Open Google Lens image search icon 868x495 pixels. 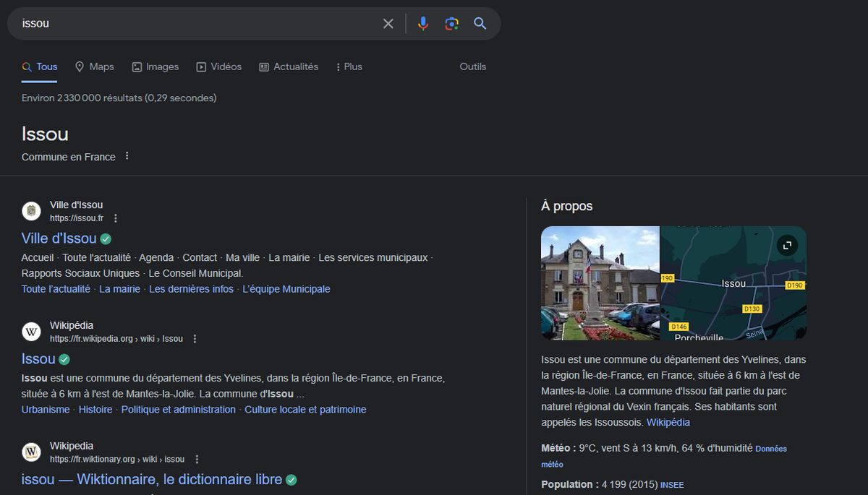pyautogui.click(x=452, y=24)
